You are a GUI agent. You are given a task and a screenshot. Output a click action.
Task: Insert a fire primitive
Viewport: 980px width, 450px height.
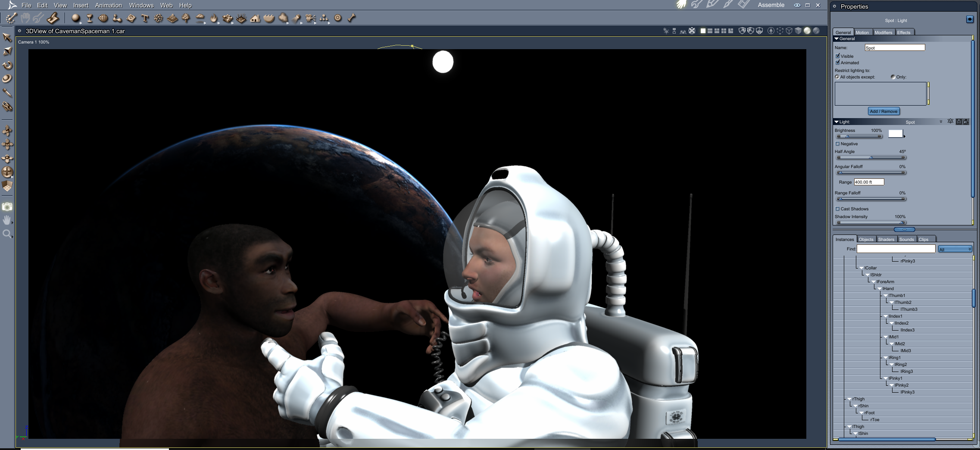click(214, 18)
